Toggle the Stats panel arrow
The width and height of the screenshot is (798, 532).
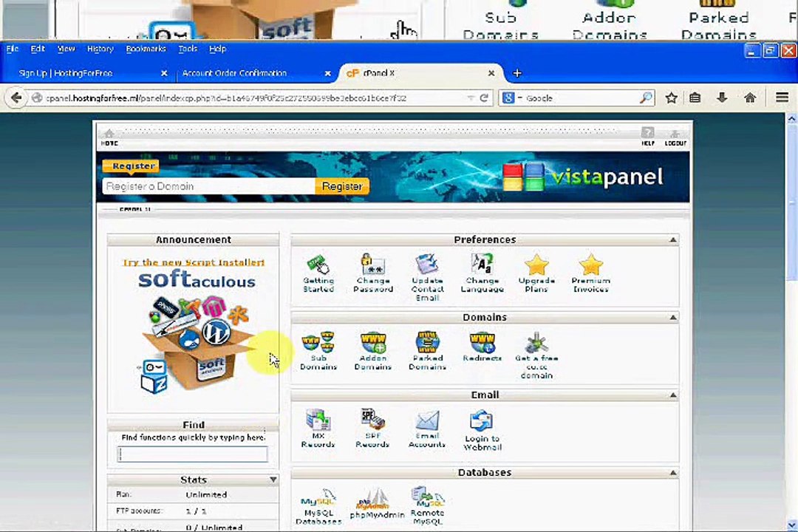point(273,480)
